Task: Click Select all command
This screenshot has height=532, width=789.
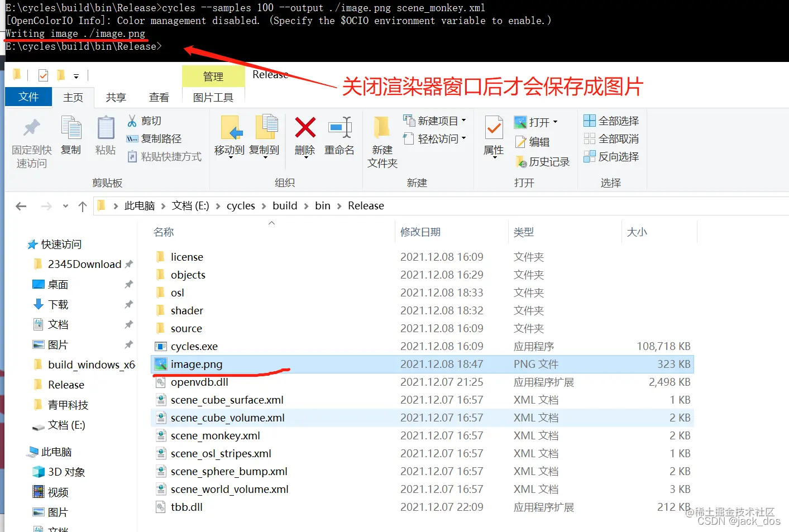Action: 611,121
